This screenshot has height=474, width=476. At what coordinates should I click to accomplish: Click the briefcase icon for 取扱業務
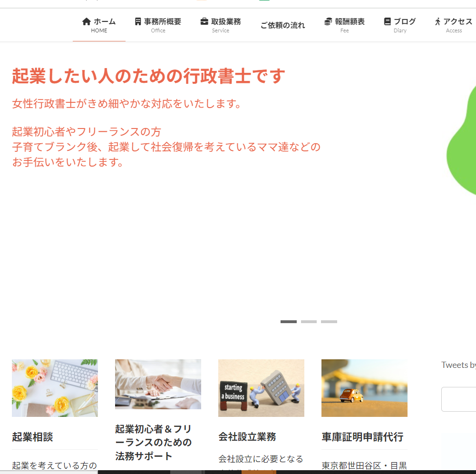(204, 21)
